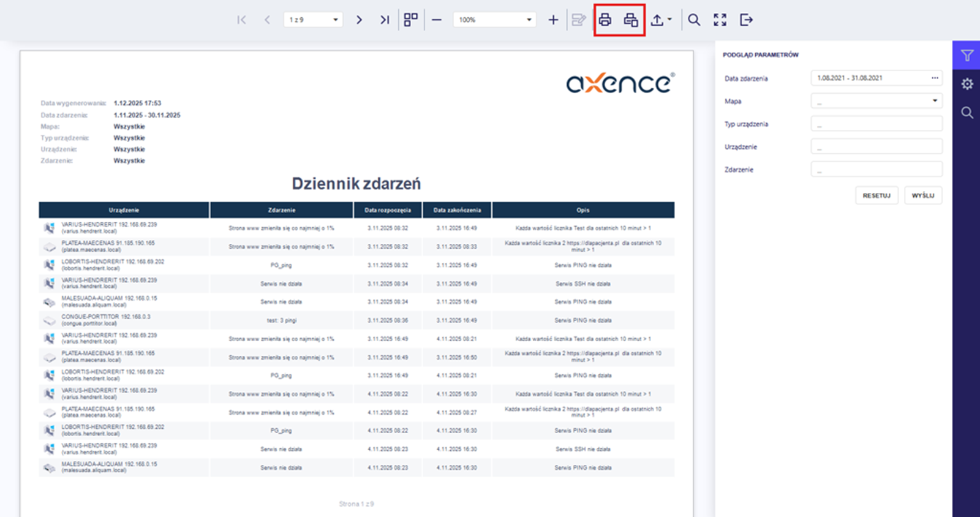Viewport: 980px width, 517px height.
Task: Print the current page only
Action: 631,20
